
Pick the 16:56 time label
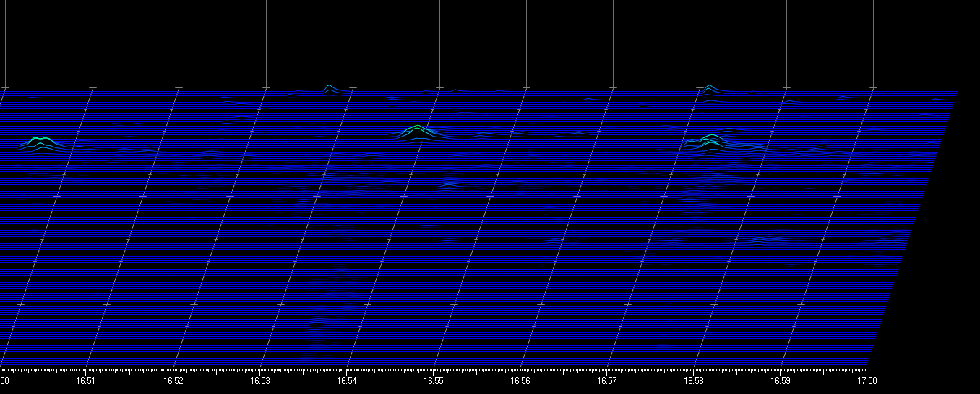coord(520,381)
